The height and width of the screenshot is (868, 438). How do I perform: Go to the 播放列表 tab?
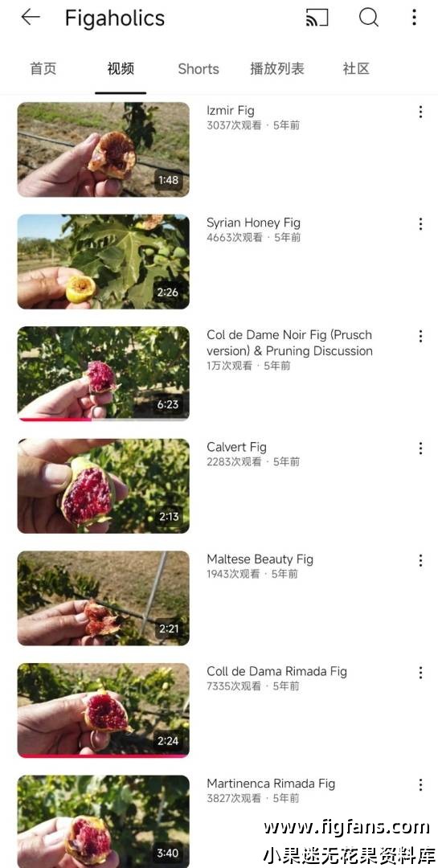click(x=277, y=69)
